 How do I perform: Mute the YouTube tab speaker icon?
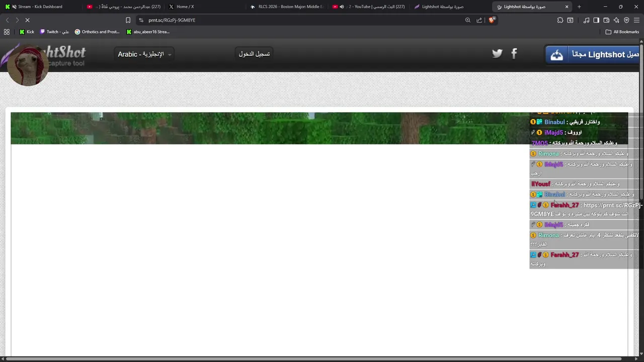(342, 7)
